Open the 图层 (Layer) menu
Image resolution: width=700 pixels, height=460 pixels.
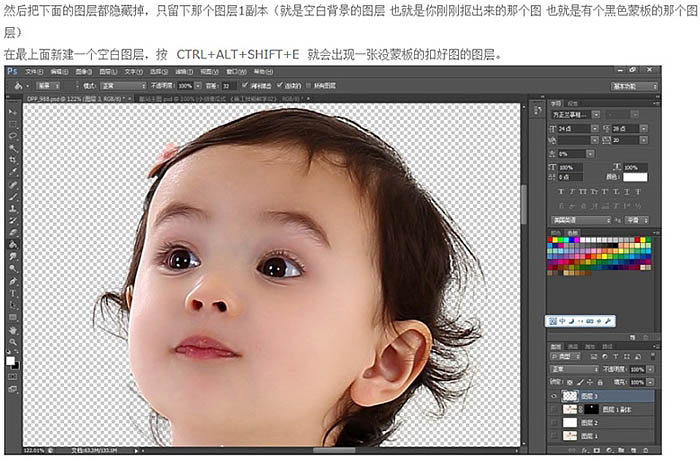[x=108, y=72]
